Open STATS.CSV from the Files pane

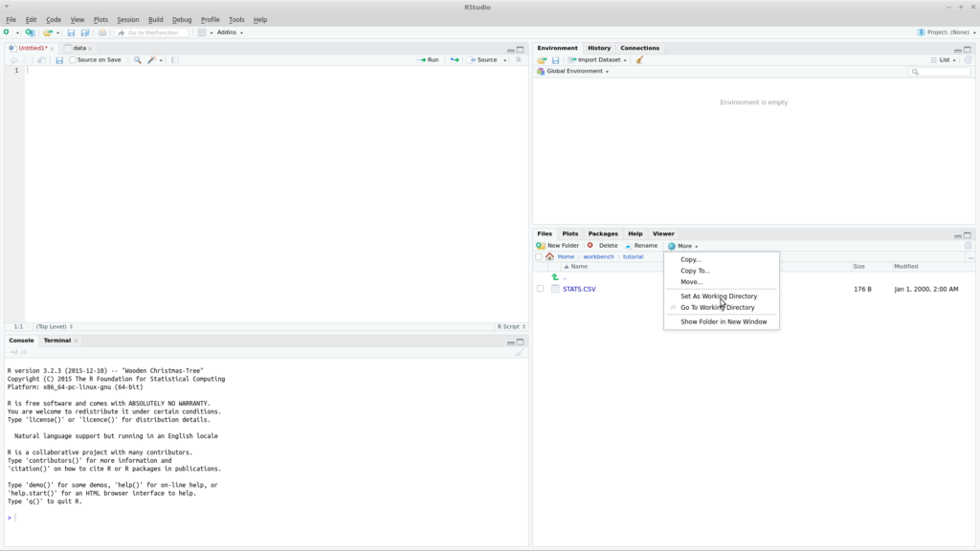point(580,289)
